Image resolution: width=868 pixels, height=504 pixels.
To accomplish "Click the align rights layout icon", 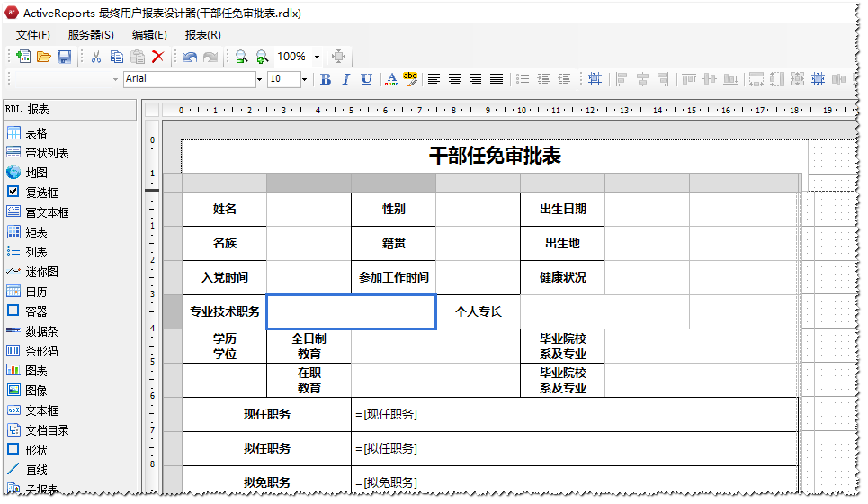I will click(663, 80).
